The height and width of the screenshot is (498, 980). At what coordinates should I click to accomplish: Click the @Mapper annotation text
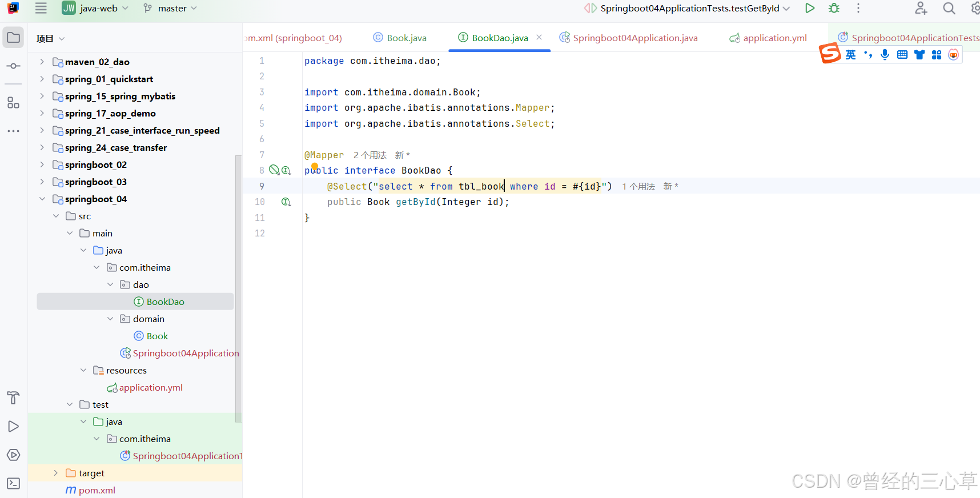point(324,155)
